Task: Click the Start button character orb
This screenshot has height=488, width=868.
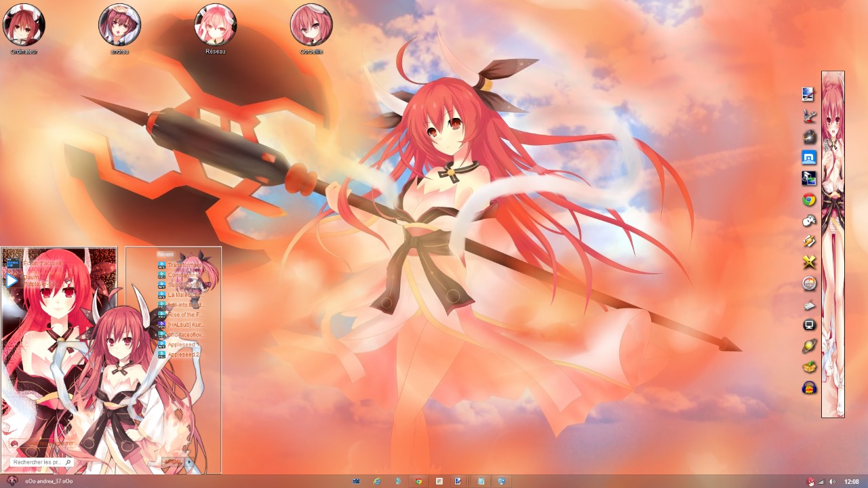Action: [12, 481]
